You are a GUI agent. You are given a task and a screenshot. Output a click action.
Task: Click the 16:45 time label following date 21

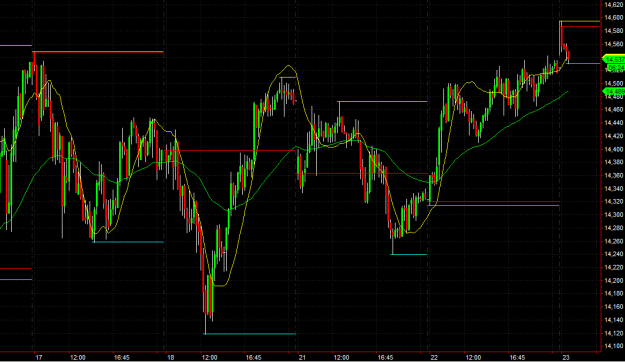coord(385,358)
